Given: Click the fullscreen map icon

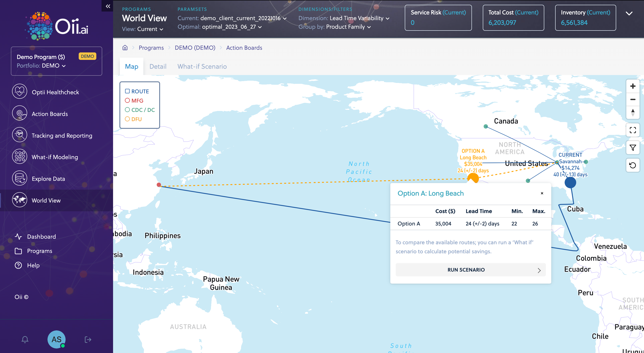Looking at the screenshot, I should [x=632, y=130].
